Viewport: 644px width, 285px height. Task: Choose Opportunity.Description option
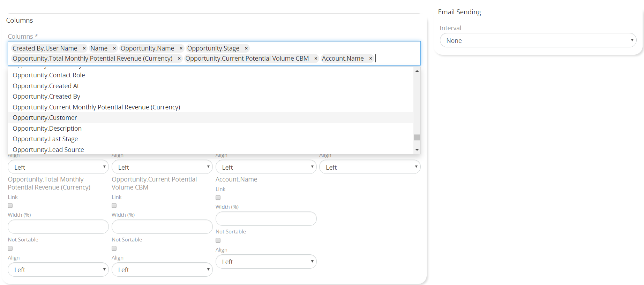click(47, 129)
